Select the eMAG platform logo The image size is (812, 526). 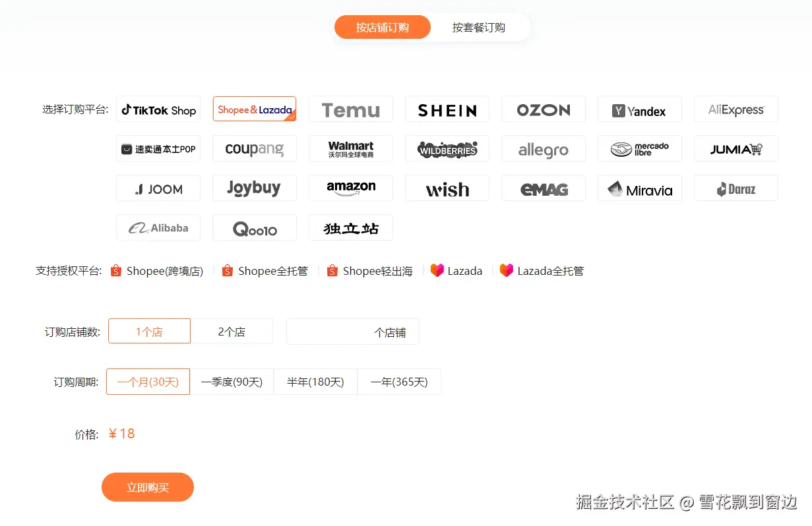click(x=544, y=189)
